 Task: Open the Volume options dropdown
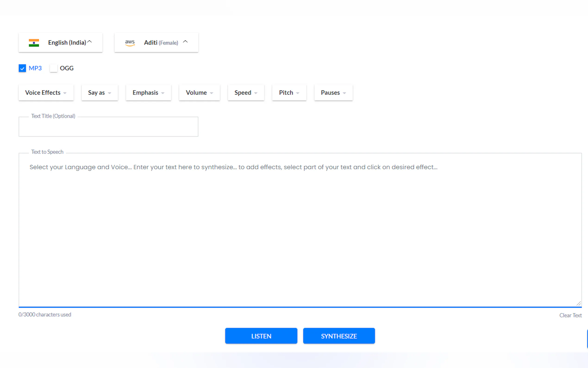[x=199, y=92]
